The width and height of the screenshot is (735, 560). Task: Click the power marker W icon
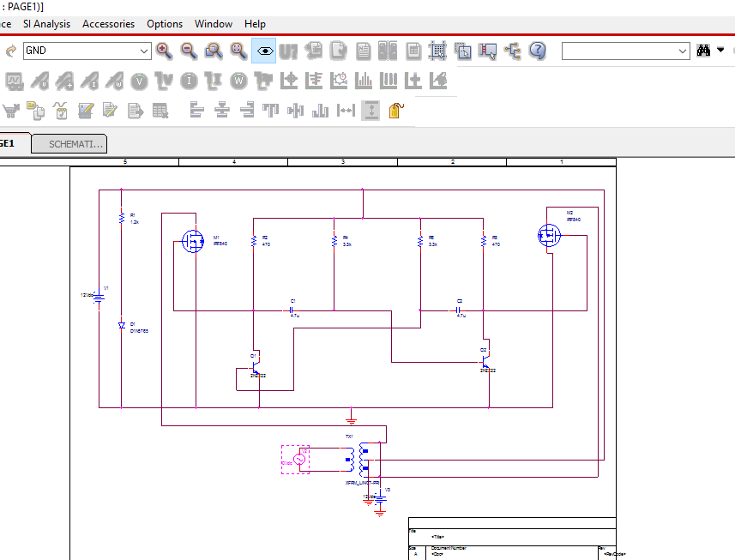238,81
